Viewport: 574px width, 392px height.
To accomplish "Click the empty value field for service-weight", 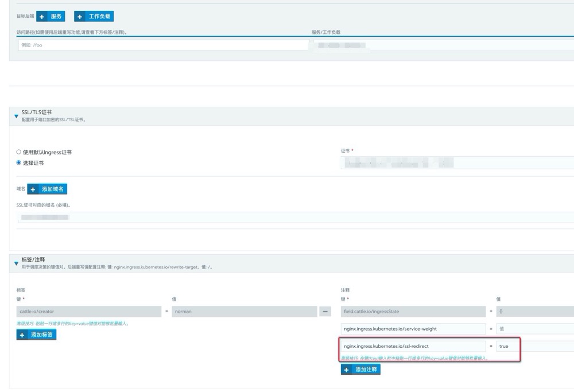I will 534,329.
